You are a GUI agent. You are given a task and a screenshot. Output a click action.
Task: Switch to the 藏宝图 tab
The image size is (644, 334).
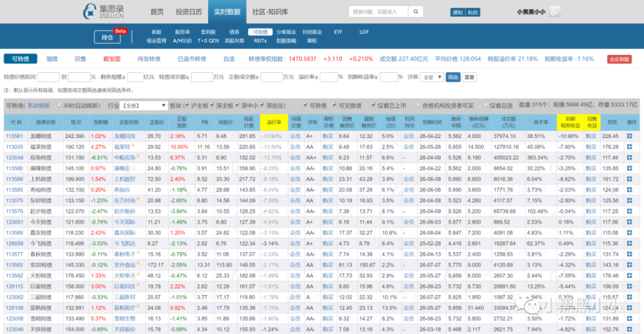(111, 59)
